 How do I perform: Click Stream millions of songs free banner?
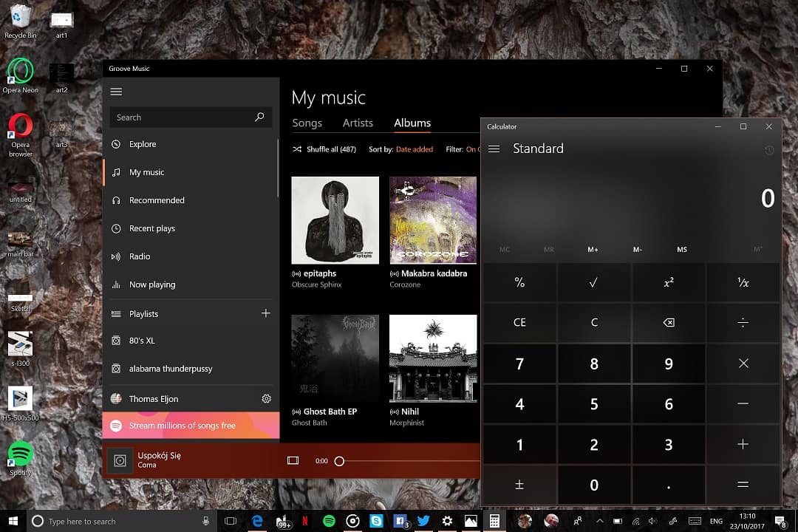(191, 425)
